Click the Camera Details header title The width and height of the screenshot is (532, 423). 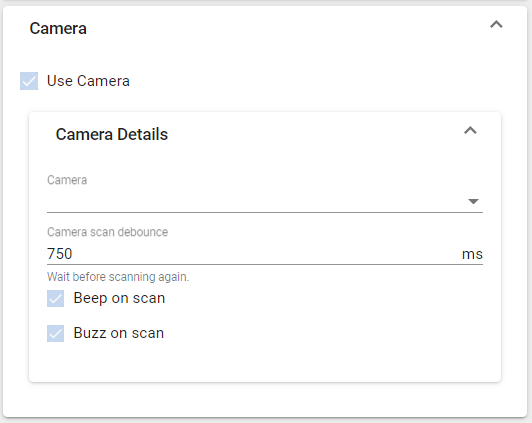point(112,134)
